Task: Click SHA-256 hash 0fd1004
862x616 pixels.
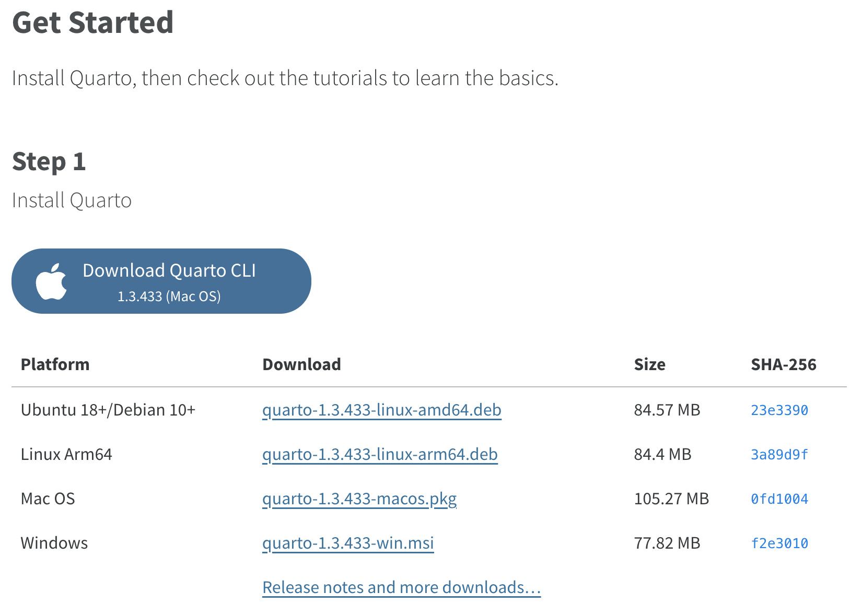Action: 779,499
